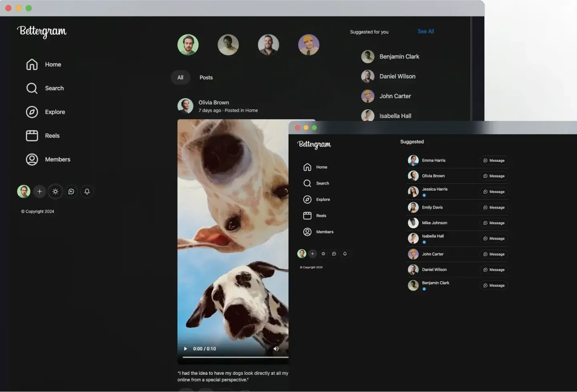Click the video progress bar
Viewport: 577px width, 392px height.
pos(236,357)
